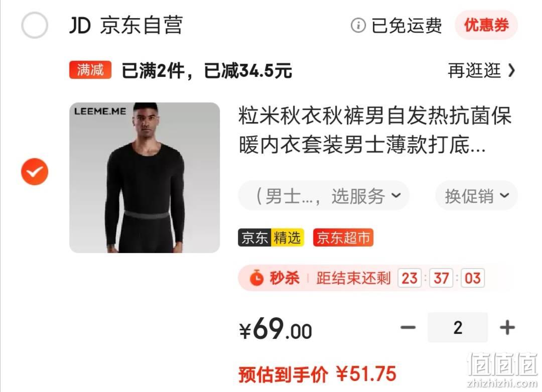Open the 选服务 specification dropdown

pos(324,196)
